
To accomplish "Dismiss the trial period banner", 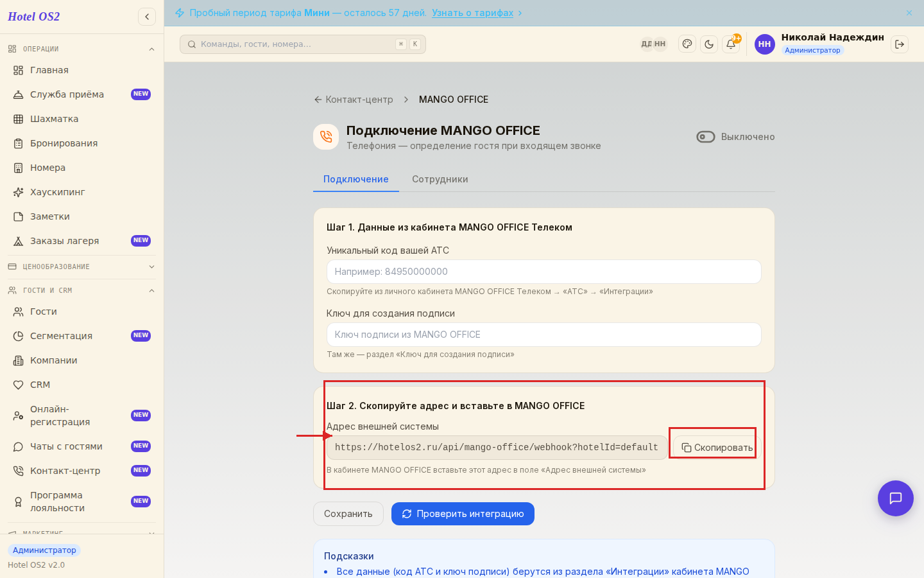I will [x=909, y=13].
